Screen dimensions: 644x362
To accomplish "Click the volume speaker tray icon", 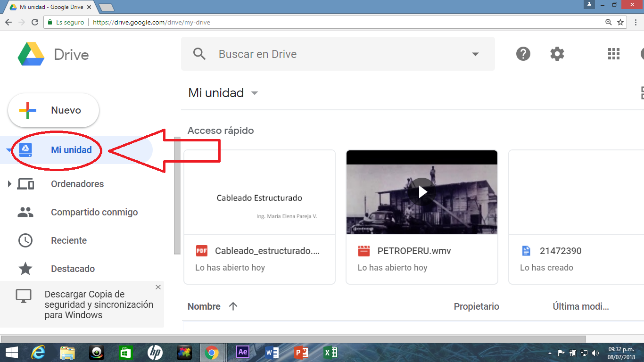I will pos(595,353).
